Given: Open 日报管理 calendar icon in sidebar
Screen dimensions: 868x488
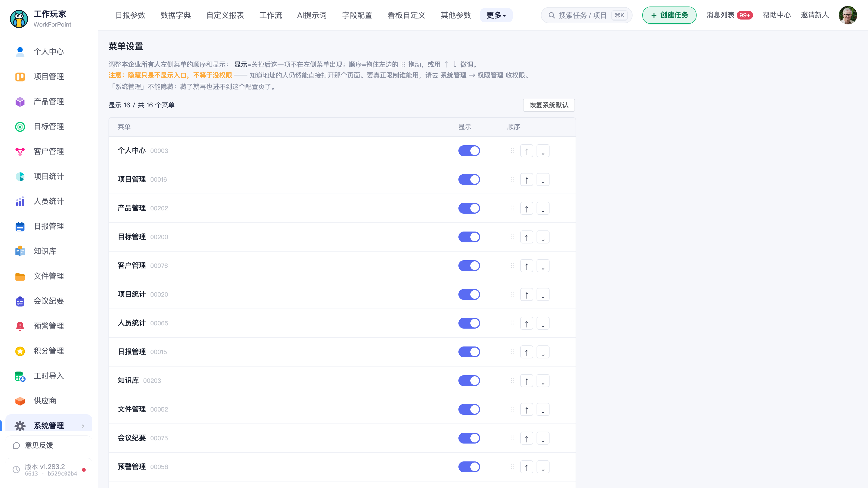Looking at the screenshot, I should (x=20, y=226).
